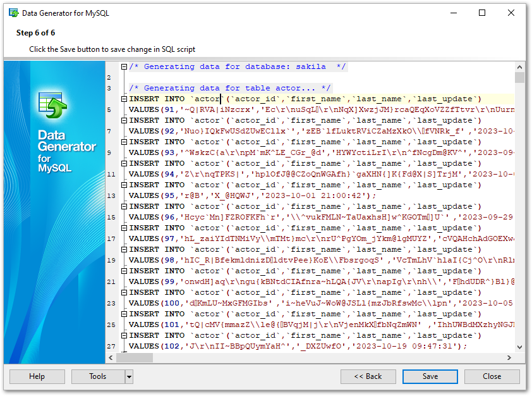The height and width of the screenshot is (396, 532).
Task: Collapse the INSERT statement fold for actor 97
Action: [124, 228]
